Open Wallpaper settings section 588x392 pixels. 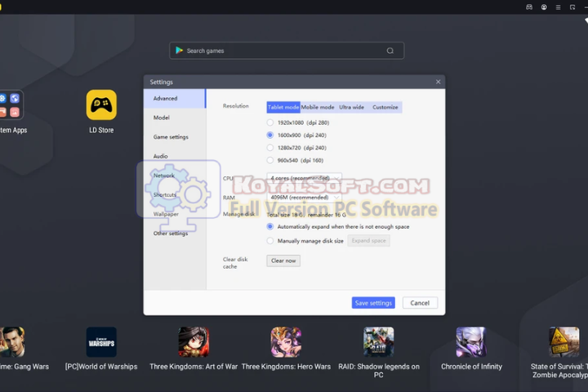[x=175, y=214]
